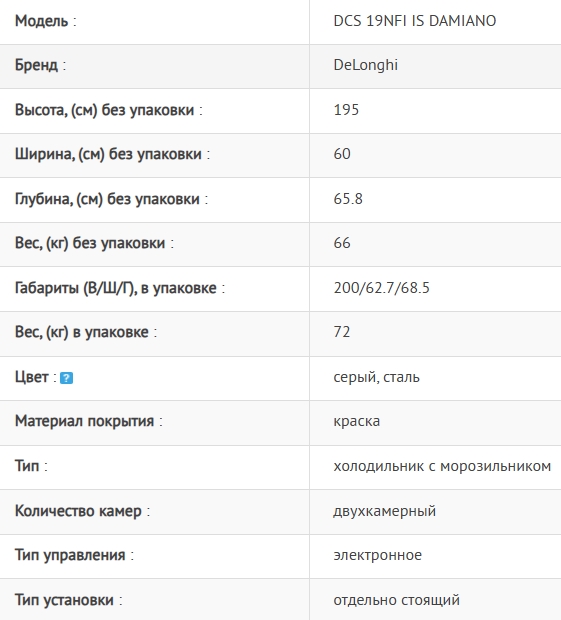Click the packaged weight value 72
Image resolution: width=561 pixels, height=620 pixels.
coord(342,332)
